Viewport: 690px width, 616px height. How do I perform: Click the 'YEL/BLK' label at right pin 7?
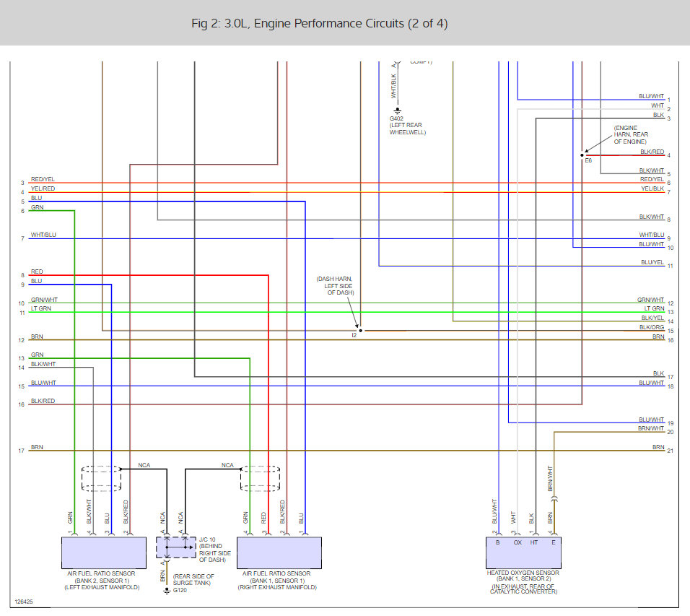point(652,188)
